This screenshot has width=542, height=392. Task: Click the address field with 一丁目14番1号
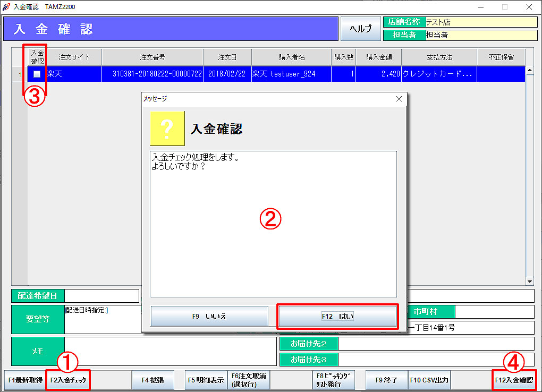pyautogui.click(x=471, y=327)
